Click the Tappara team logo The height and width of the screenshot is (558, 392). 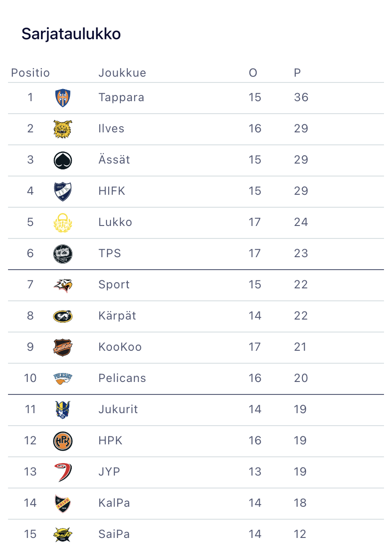(63, 98)
